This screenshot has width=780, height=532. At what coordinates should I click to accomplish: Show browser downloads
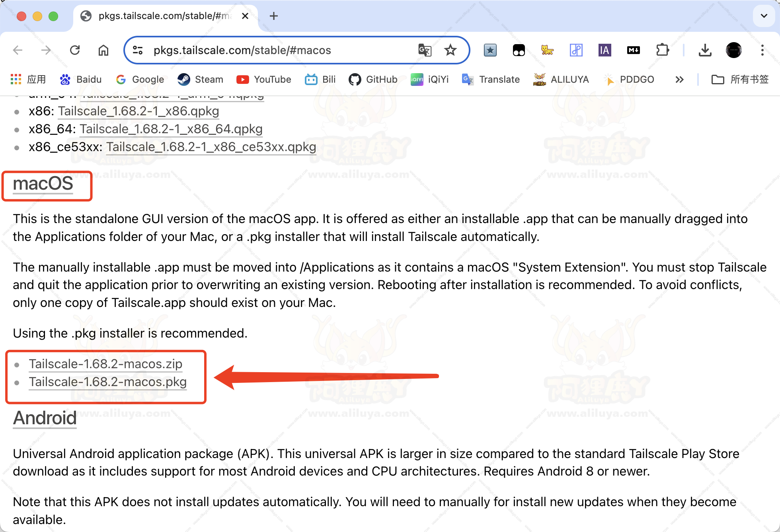(705, 50)
